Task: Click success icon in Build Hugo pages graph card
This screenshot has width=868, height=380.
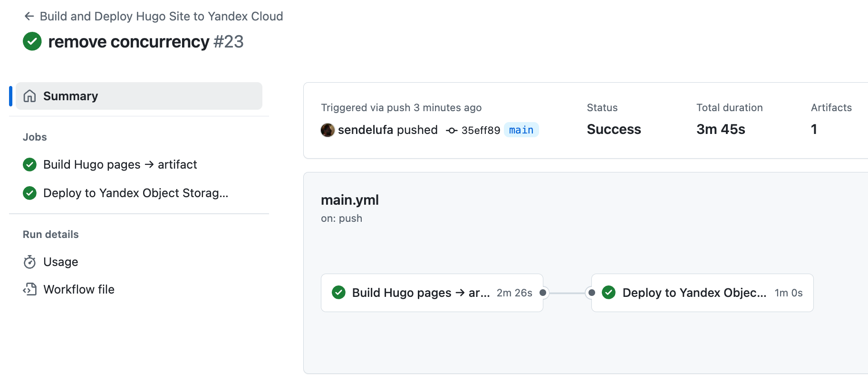Action: pos(338,293)
